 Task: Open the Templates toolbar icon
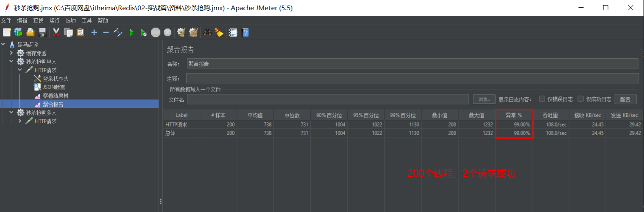point(18,32)
